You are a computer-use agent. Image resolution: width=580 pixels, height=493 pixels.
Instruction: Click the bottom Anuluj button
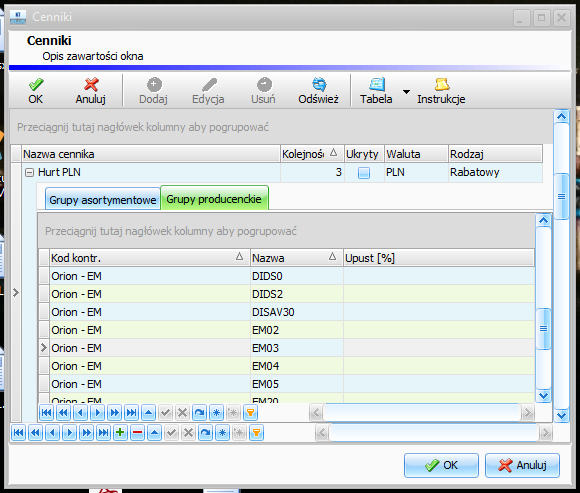[522, 465]
